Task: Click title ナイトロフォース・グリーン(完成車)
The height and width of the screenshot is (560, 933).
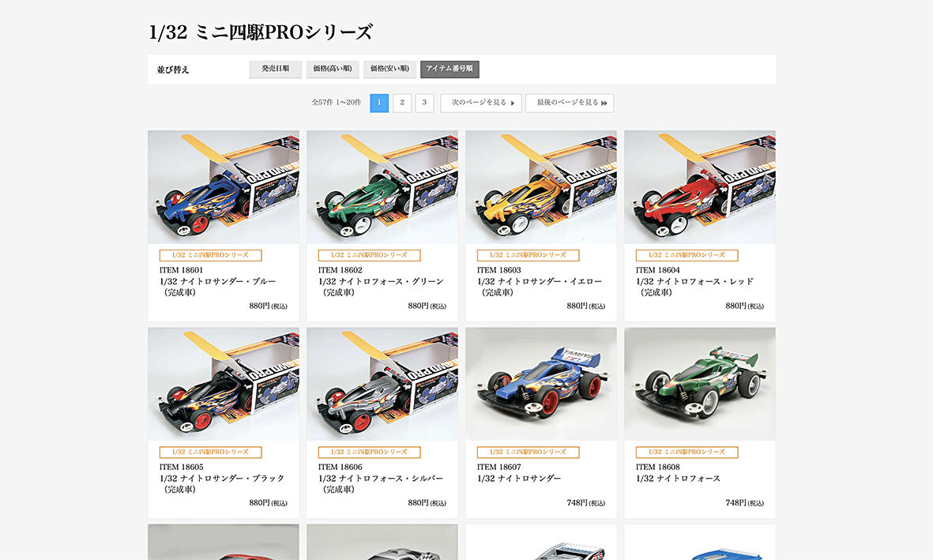Action: pyautogui.click(x=381, y=287)
